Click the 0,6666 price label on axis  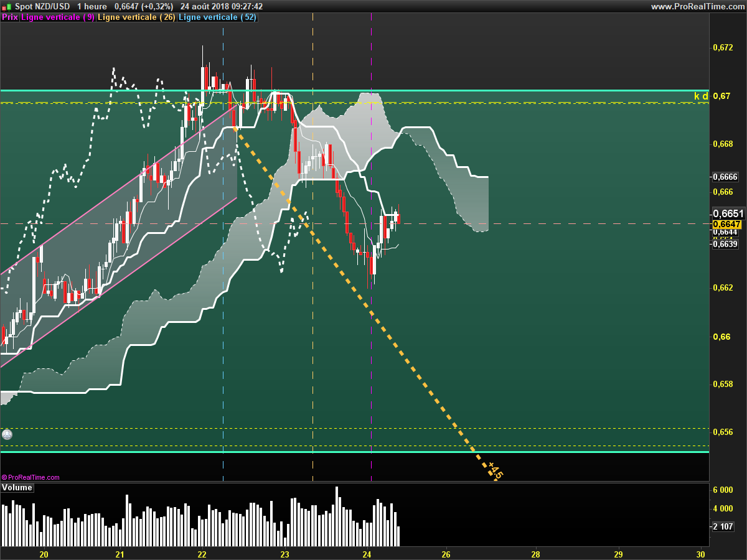[725, 177]
